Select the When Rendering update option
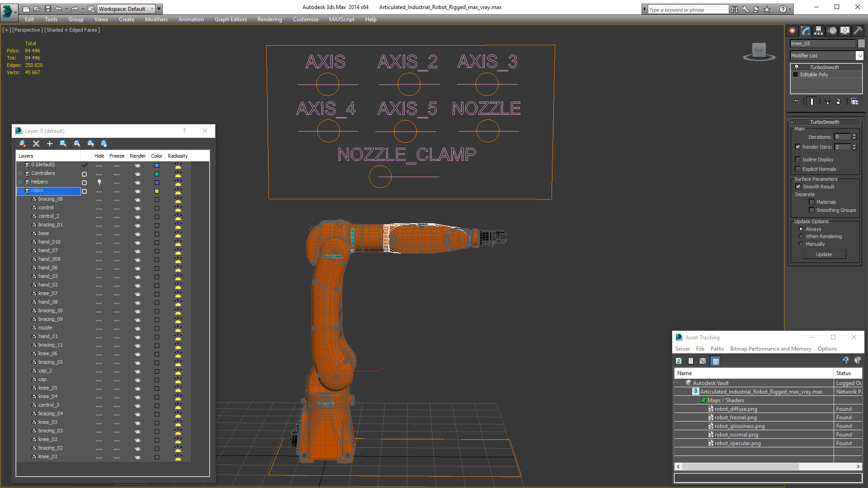Viewport: 868px width, 488px height. click(x=801, y=236)
